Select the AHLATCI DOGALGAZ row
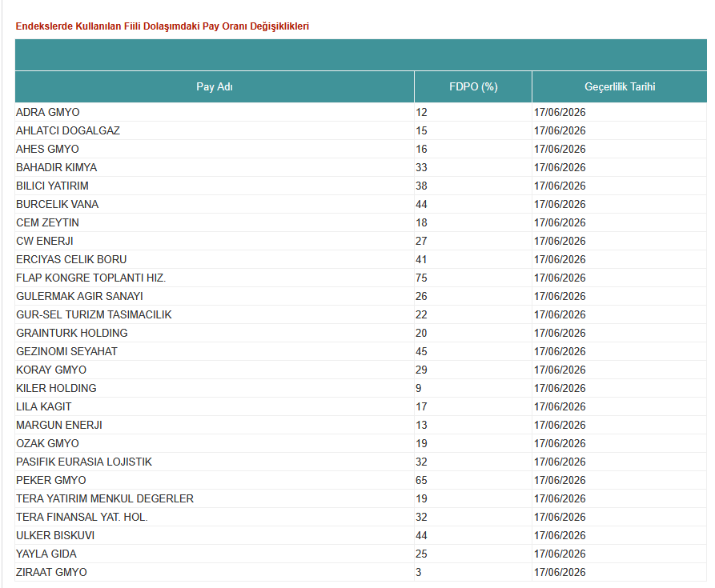 (x=360, y=130)
